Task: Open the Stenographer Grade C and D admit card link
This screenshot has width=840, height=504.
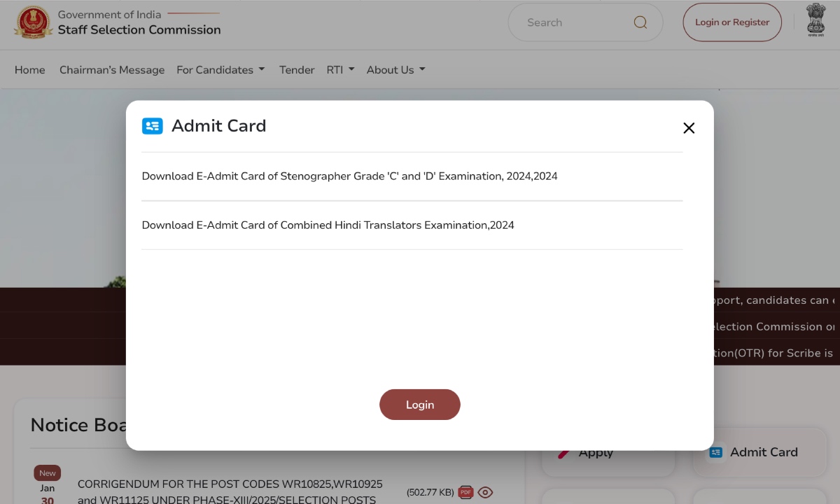Action: coord(349,176)
